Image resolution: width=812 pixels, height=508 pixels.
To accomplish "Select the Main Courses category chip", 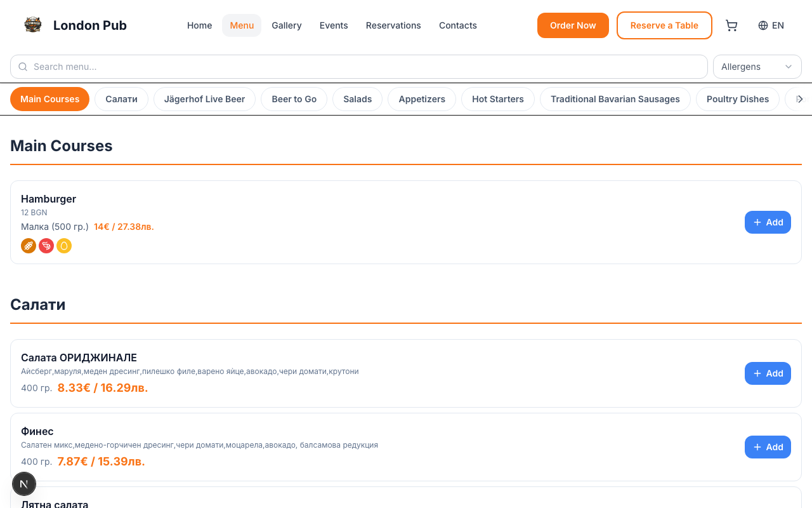I will (x=49, y=99).
